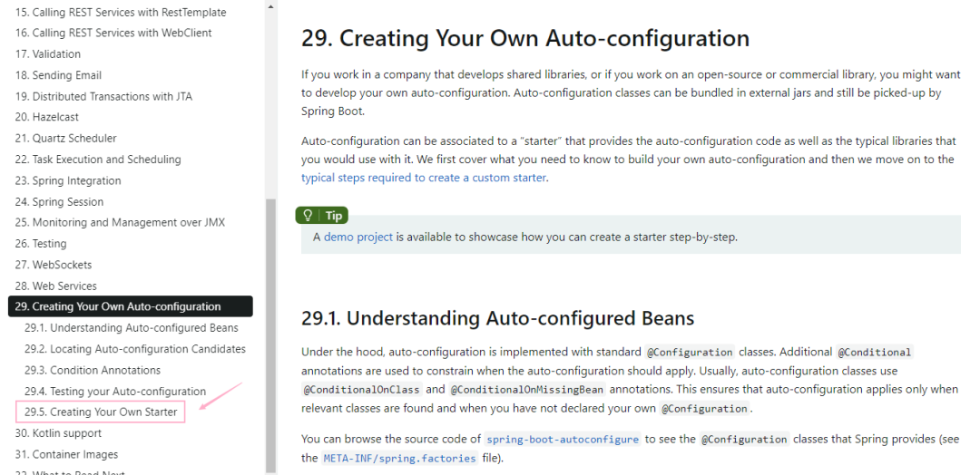Open 29.2. Locating Auto-configuration Candidates

[135, 349]
